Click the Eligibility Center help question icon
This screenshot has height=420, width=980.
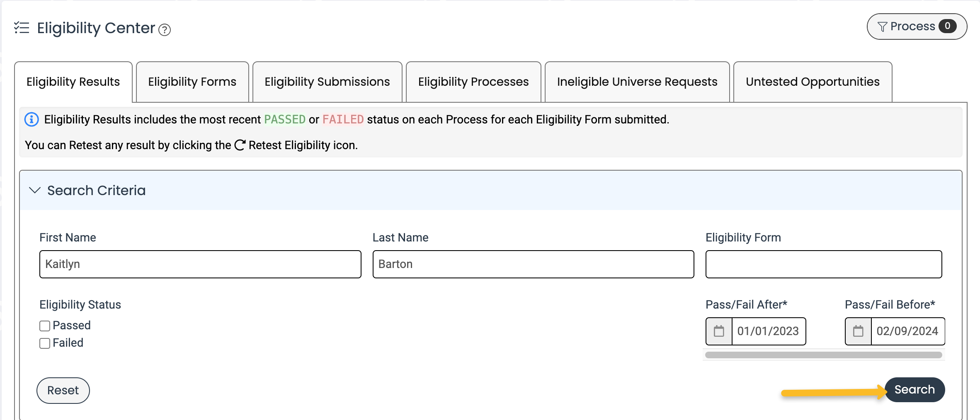point(165,30)
